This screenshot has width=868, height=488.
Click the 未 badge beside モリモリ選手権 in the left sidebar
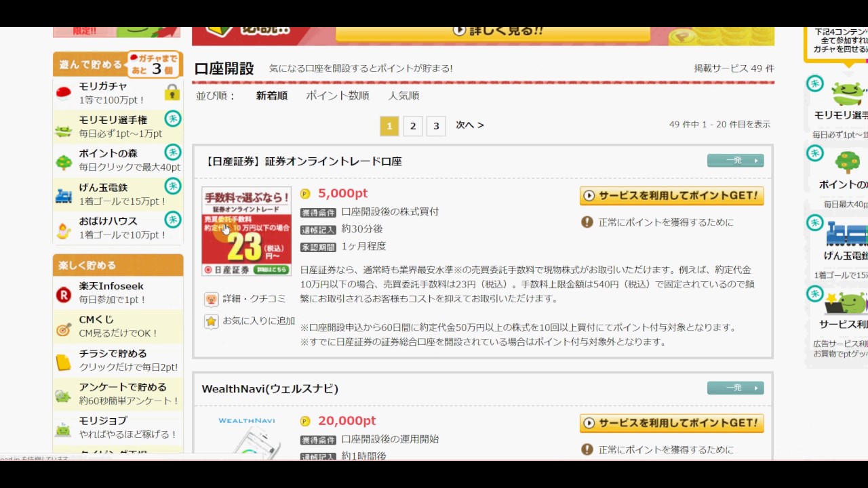[x=174, y=119]
